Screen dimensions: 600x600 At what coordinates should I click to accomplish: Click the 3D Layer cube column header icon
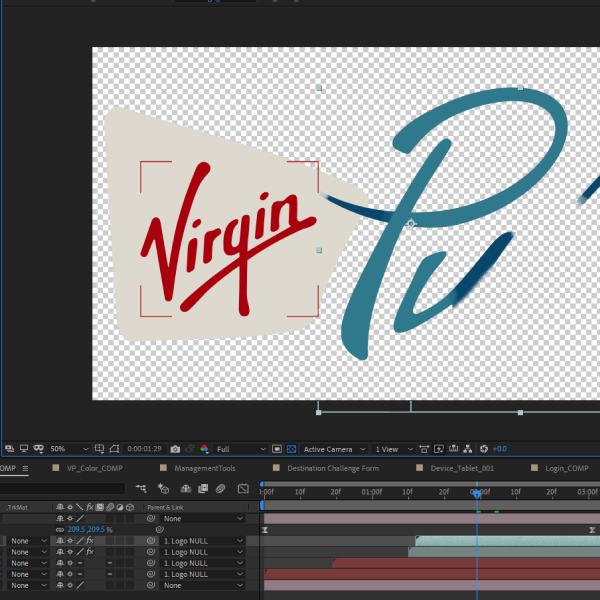pyautogui.click(x=130, y=507)
